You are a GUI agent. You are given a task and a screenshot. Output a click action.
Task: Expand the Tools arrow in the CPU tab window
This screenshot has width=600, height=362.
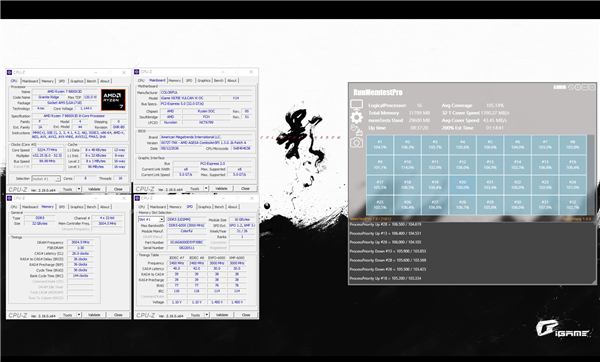click(79, 189)
